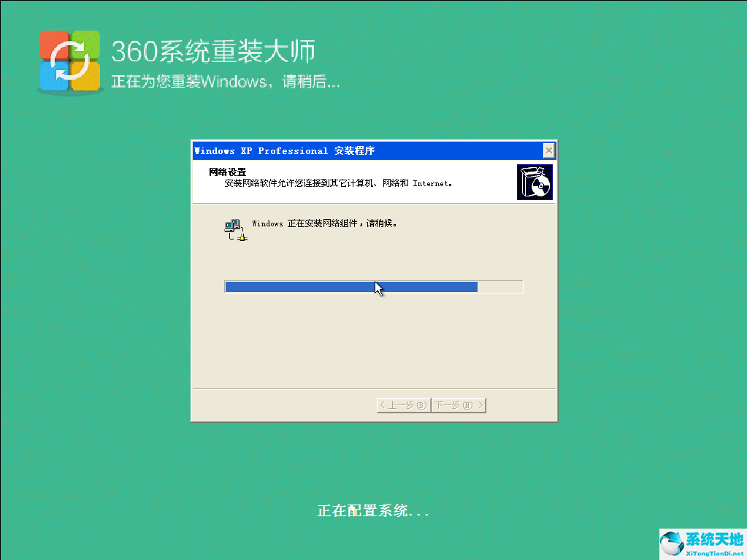Close the Windows XP setup dialog
The height and width of the screenshot is (560, 747).
tap(548, 150)
